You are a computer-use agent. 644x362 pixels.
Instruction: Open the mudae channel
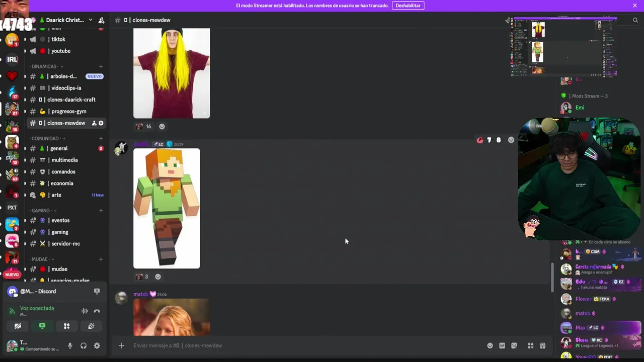[x=65, y=269]
